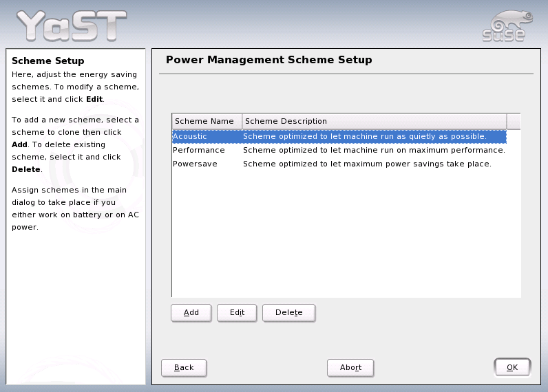
Task: Click the Scheme Setup help heading
Action: [48, 61]
